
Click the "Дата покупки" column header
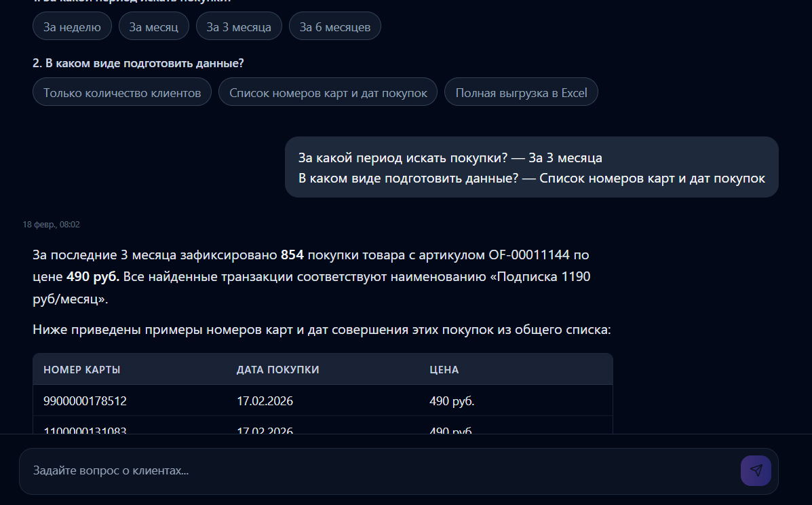coord(277,370)
